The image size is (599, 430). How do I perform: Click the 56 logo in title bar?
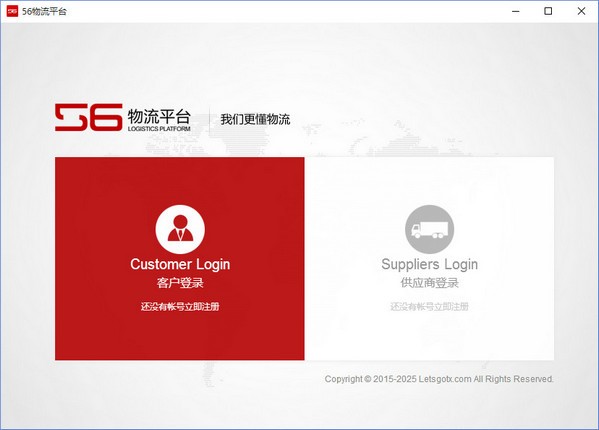(x=12, y=11)
